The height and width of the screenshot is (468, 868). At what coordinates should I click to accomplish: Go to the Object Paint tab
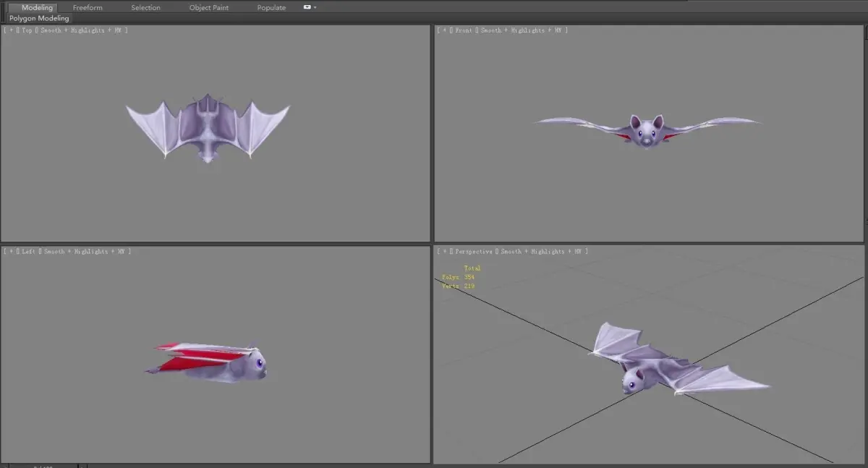(x=209, y=7)
